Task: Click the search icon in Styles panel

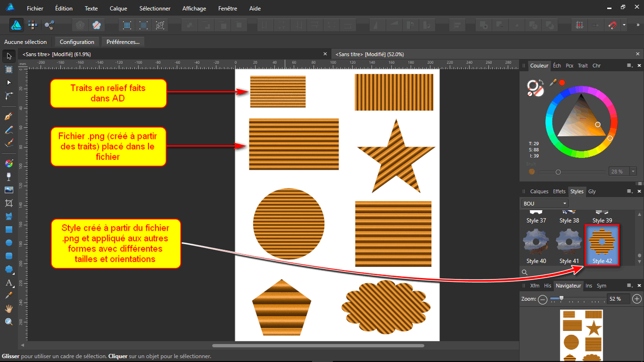Action: click(x=524, y=273)
